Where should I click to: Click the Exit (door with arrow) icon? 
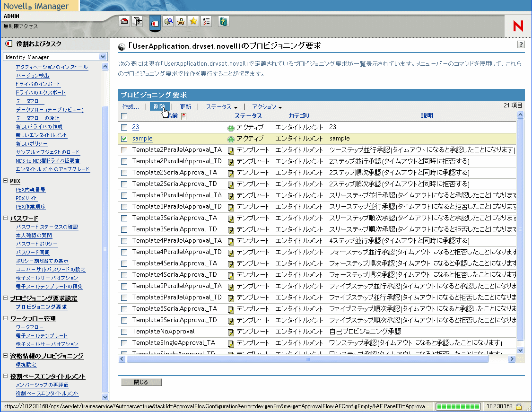[138, 22]
